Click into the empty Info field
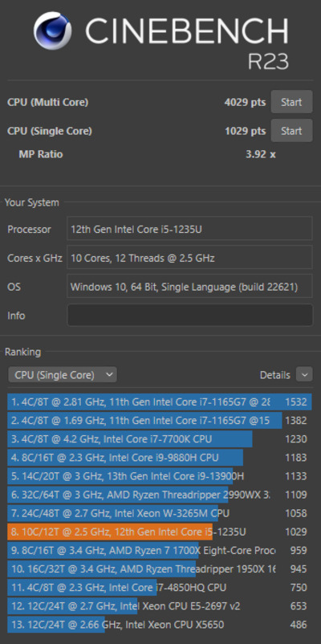Image resolution: width=321 pixels, height=644 pixels. tap(189, 315)
